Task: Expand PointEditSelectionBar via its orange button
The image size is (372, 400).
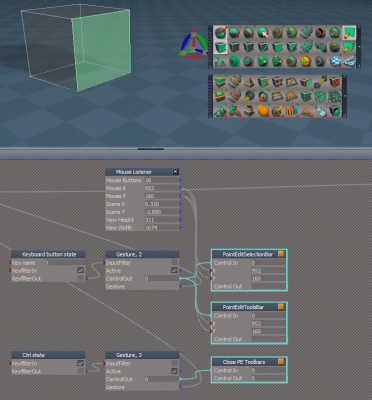Action: (281, 254)
